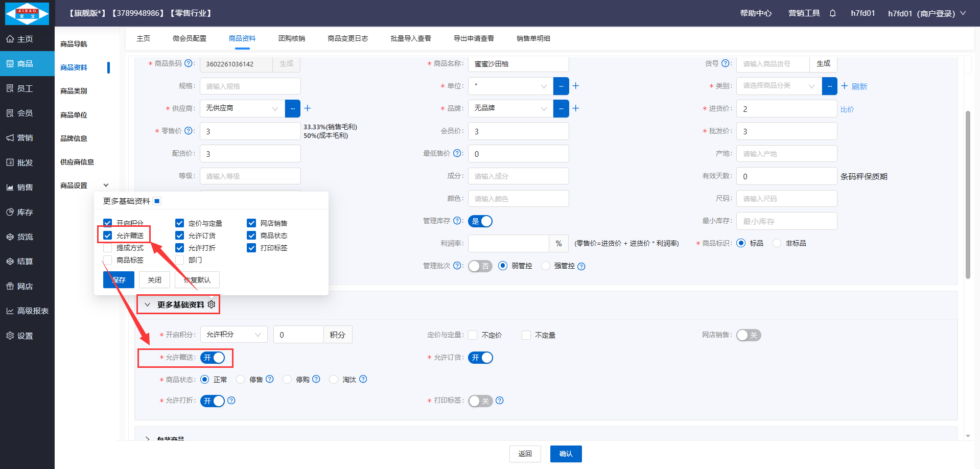This screenshot has height=469, width=980.
Task: Click the notification bell icon
Action: pos(832,13)
